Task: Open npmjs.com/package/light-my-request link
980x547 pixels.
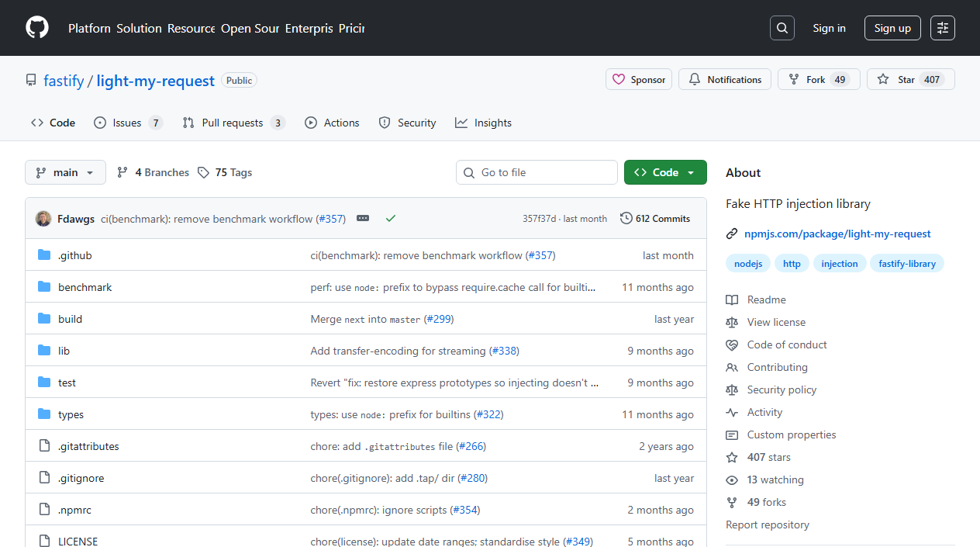Action: point(837,234)
